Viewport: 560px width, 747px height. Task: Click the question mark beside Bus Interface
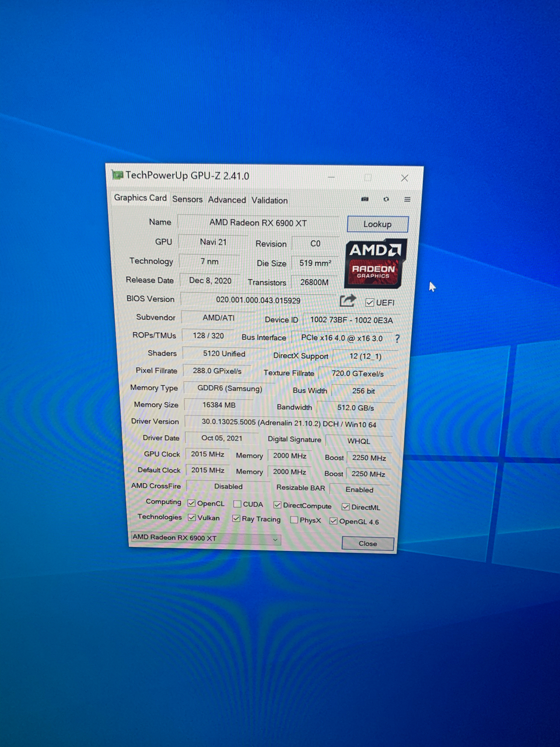click(x=397, y=338)
